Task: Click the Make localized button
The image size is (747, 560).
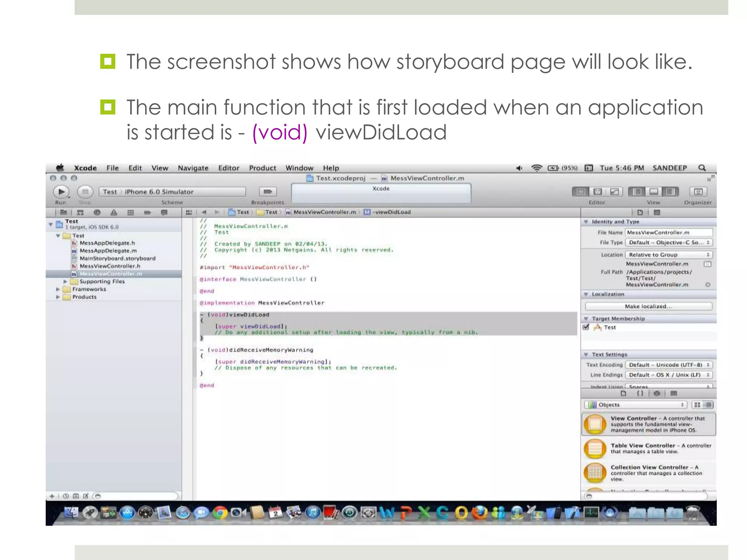Action: tap(648, 306)
